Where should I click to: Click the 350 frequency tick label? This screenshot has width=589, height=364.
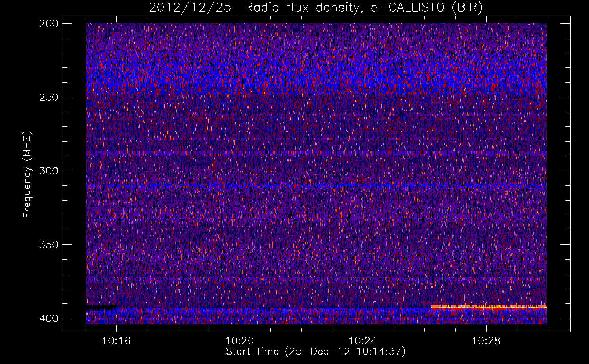pyautogui.click(x=48, y=245)
